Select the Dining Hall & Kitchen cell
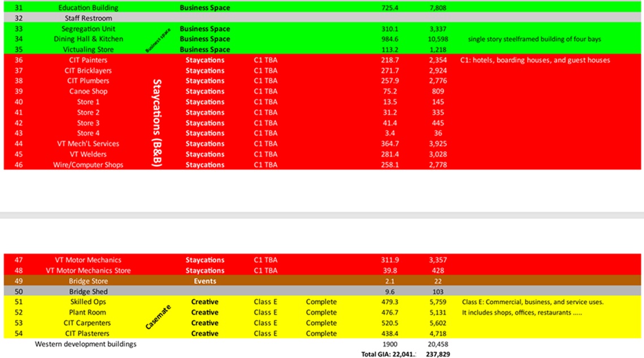This screenshot has height=358, width=644. 88,39
